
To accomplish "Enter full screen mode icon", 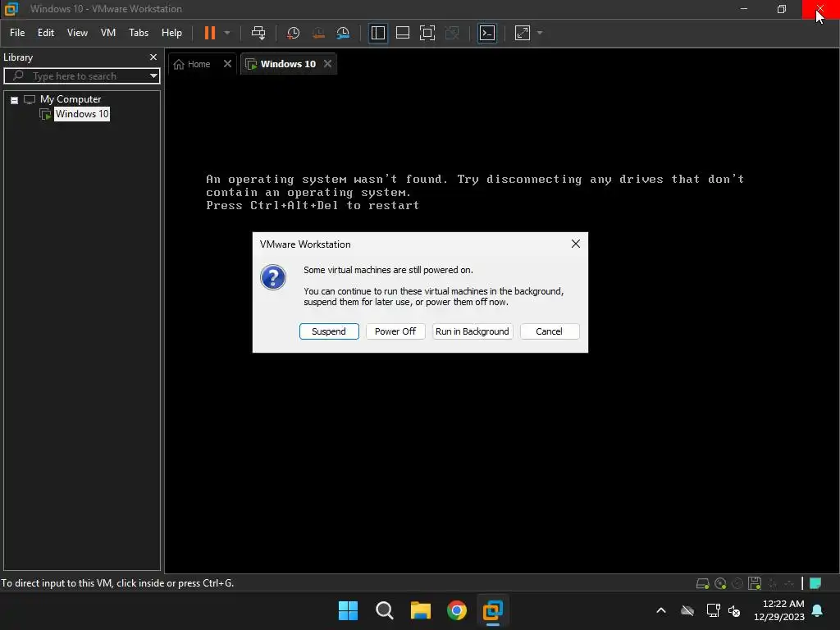I will (x=427, y=33).
